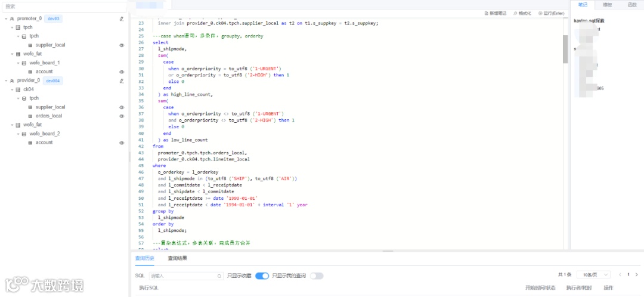Go to next page of query history
Screen dimensions: 644x297
637,274
